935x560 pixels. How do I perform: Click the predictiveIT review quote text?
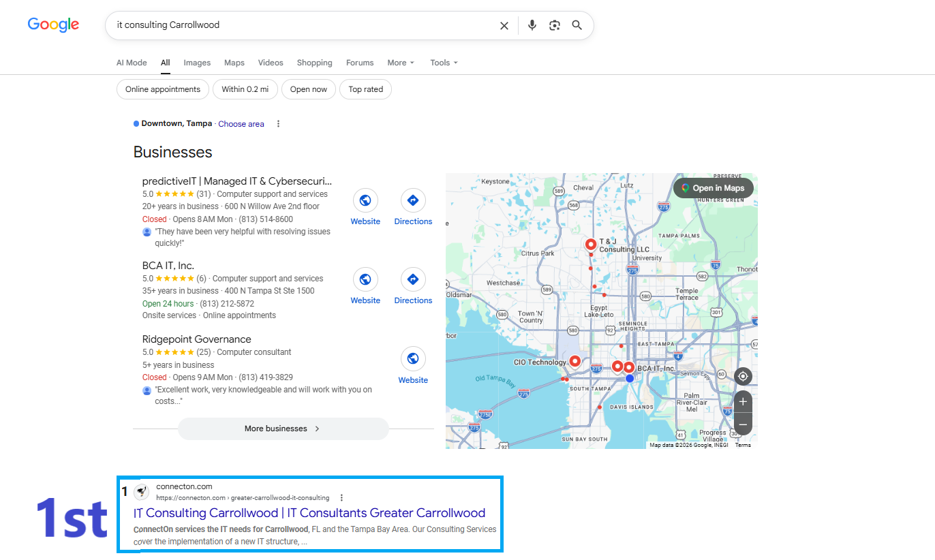[243, 237]
